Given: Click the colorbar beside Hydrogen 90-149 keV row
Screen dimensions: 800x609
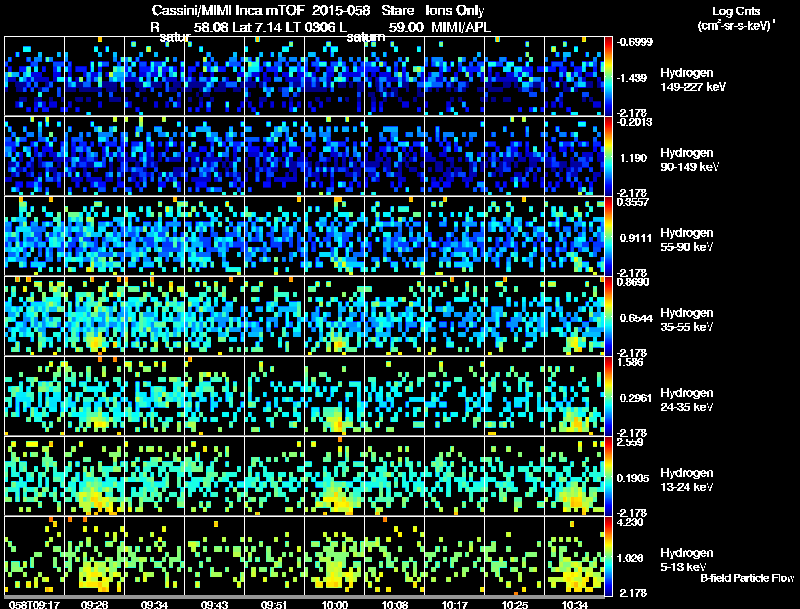Looking at the screenshot, I should tap(608, 156).
